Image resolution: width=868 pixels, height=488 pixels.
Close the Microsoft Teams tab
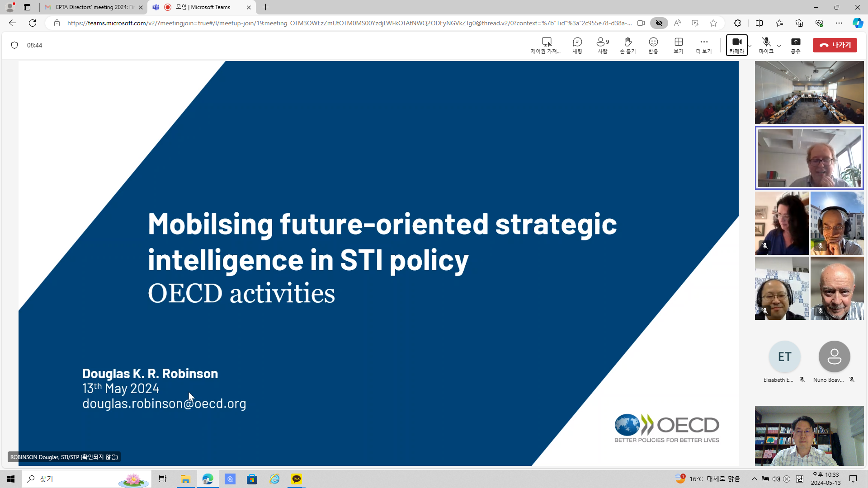click(249, 7)
